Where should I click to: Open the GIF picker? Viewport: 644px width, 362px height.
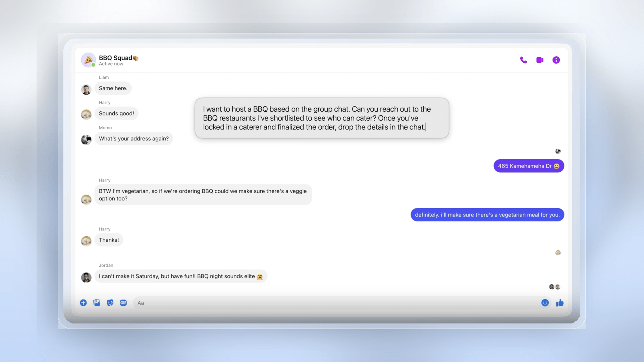tap(123, 303)
